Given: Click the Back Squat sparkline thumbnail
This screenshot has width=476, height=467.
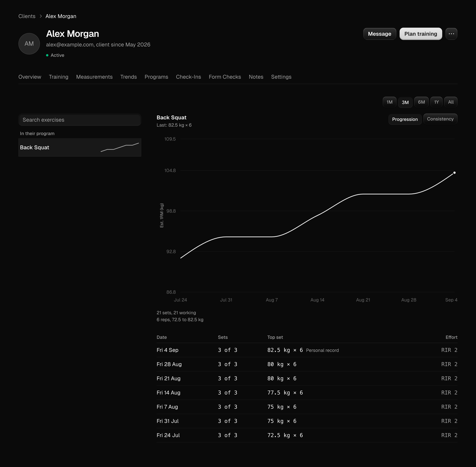Looking at the screenshot, I should [x=120, y=147].
